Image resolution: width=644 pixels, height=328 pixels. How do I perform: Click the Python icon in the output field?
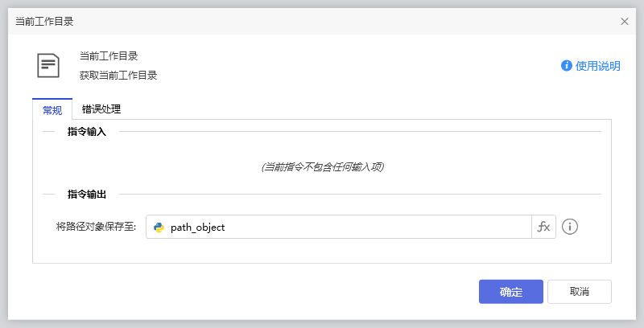159,228
